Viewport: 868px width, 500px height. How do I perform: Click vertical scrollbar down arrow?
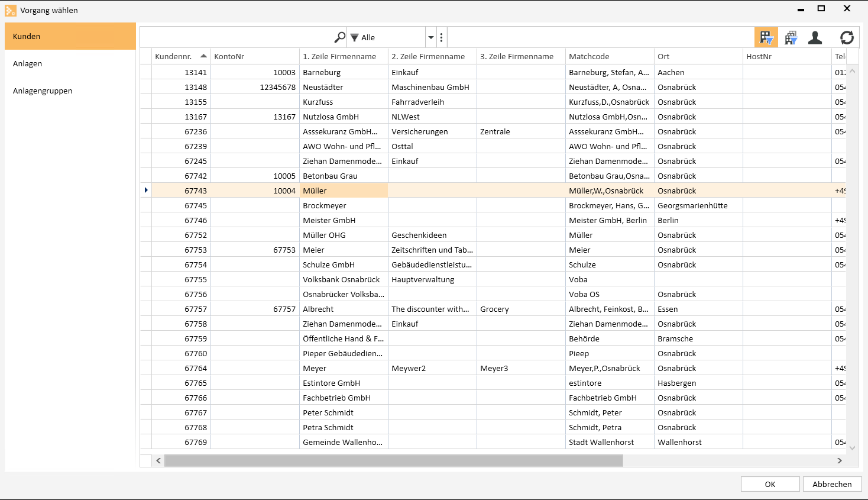(852, 448)
